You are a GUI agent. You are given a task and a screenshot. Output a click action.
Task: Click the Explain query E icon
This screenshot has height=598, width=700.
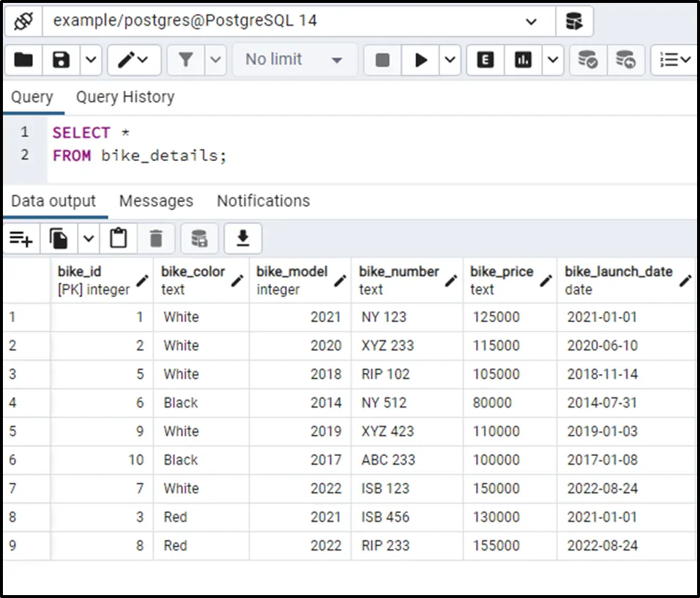point(485,60)
